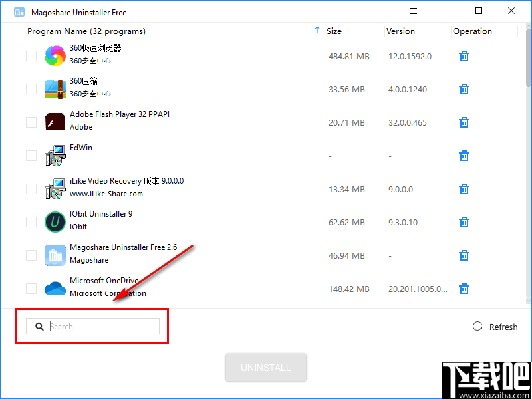Open the hamburger menu
Viewport: 532px width, 399px height.
tap(414, 11)
